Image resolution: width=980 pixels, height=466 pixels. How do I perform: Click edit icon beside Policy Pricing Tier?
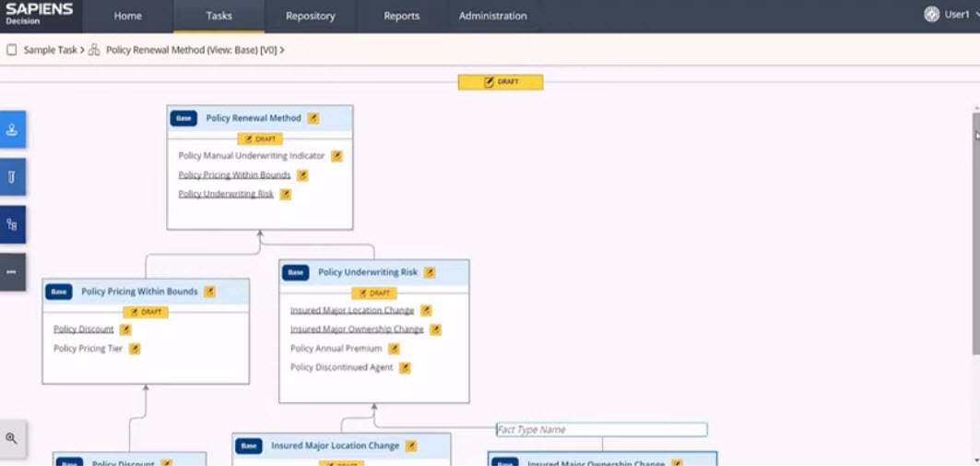(x=135, y=349)
